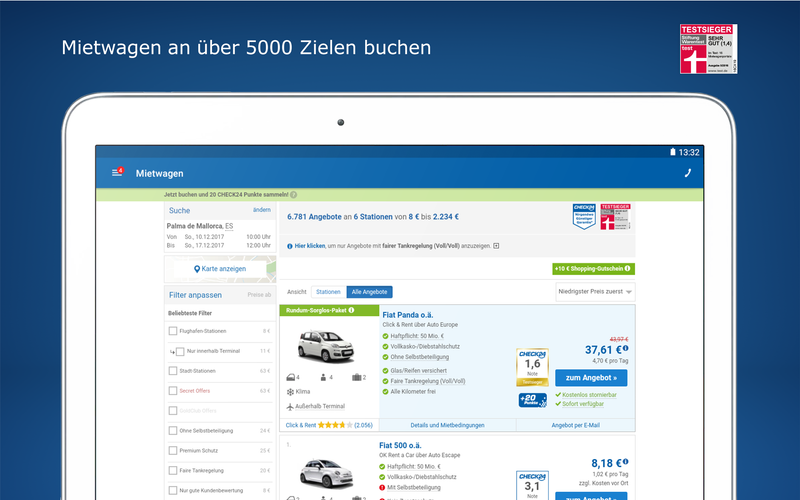Screen dimensions: 800x500
Task: Check the Ohne Selbstbeteiligung filter
Action: pyautogui.click(x=173, y=431)
